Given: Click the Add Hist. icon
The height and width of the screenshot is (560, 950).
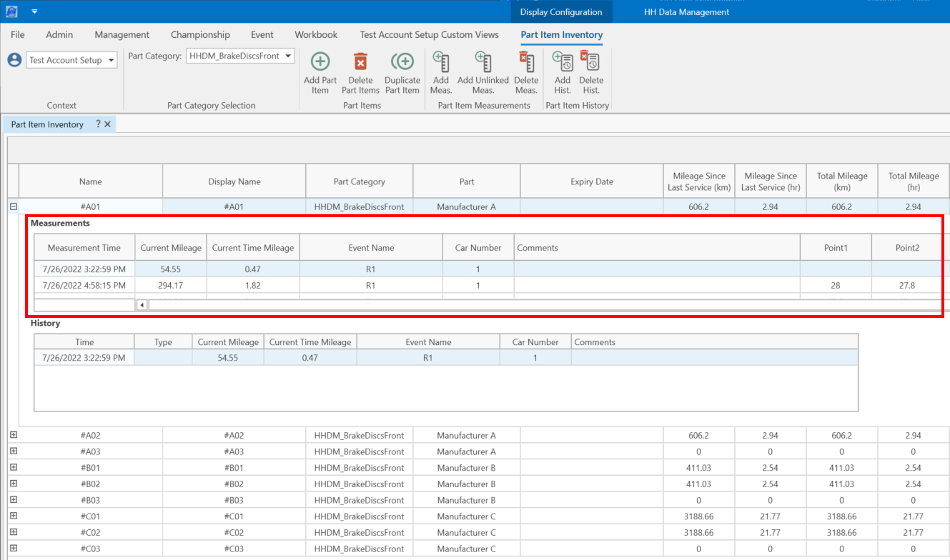Looking at the screenshot, I should tap(563, 62).
